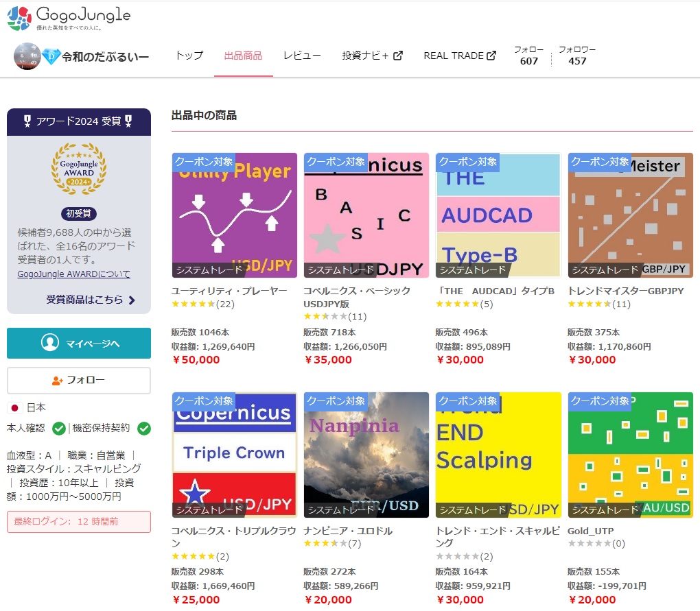Click the フォロワー 457 count
The height and width of the screenshot is (611, 700).
[577, 56]
